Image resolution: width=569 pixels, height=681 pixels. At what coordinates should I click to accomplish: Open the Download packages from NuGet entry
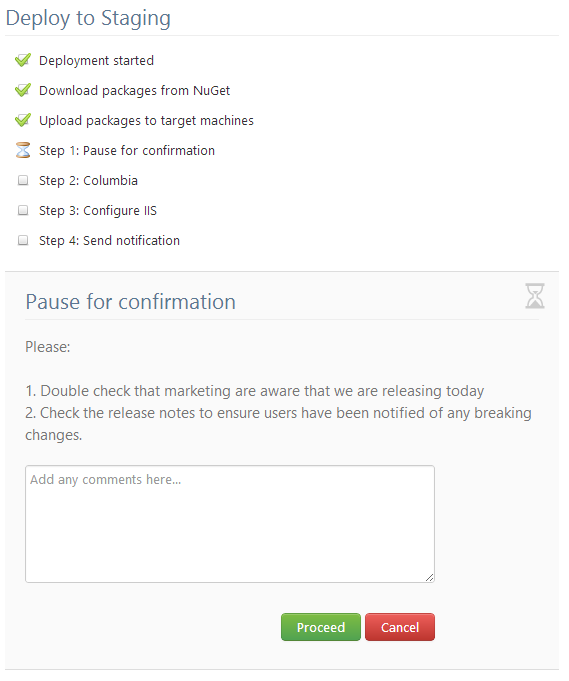(x=135, y=90)
